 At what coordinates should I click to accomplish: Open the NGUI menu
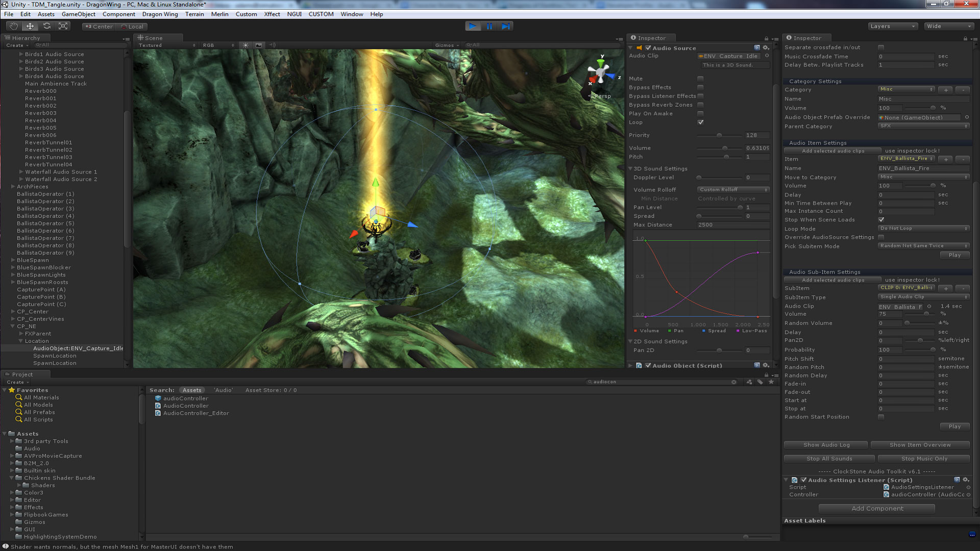point(294,14)
